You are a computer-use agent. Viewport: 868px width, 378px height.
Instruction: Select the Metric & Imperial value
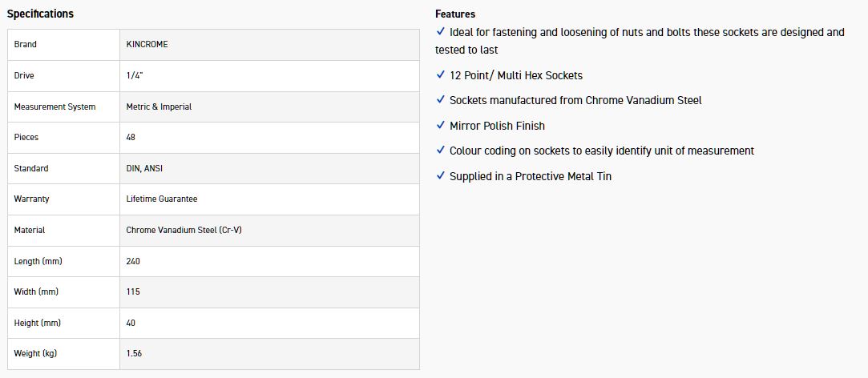159,107
